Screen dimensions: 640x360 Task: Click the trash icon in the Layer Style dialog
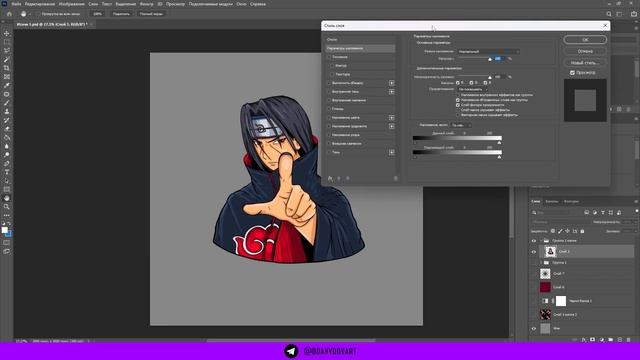pos(396,178)
